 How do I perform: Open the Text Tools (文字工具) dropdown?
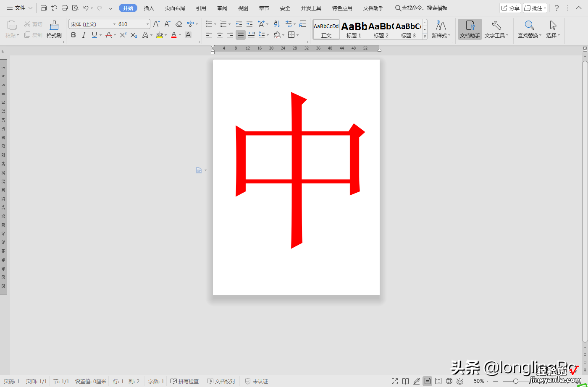(496, 29)
